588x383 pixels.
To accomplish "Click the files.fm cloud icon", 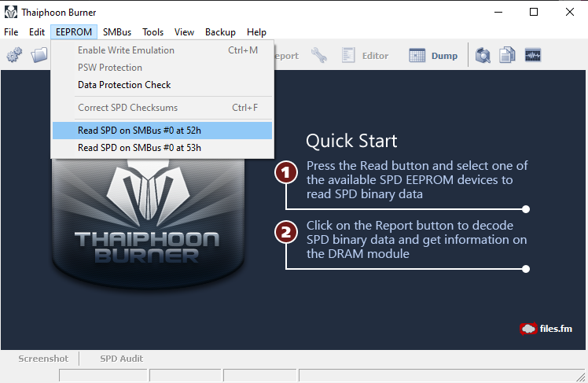I will coord(528,329).
